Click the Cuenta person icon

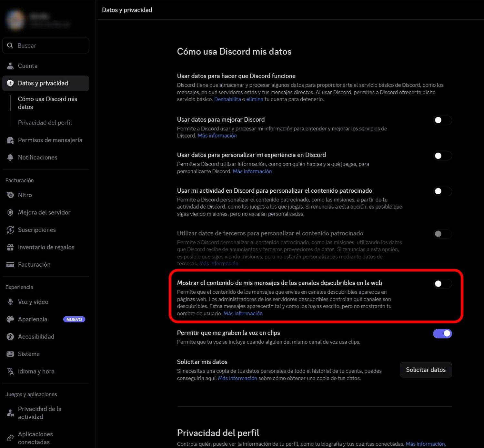[10, 66]
